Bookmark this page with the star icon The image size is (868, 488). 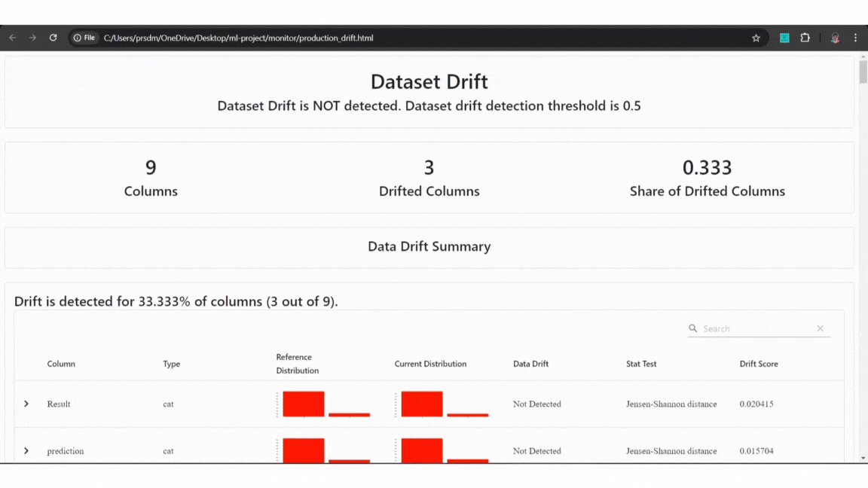[756, 38]
